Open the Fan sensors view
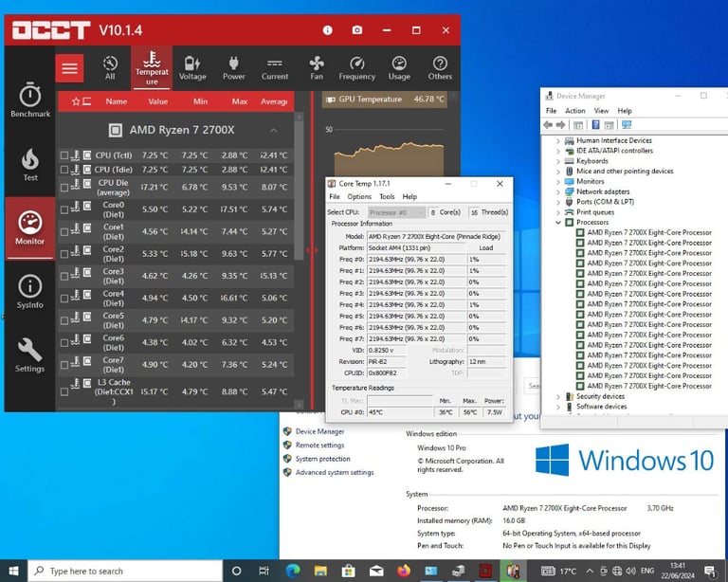728x582 pixels. point(317,67)
